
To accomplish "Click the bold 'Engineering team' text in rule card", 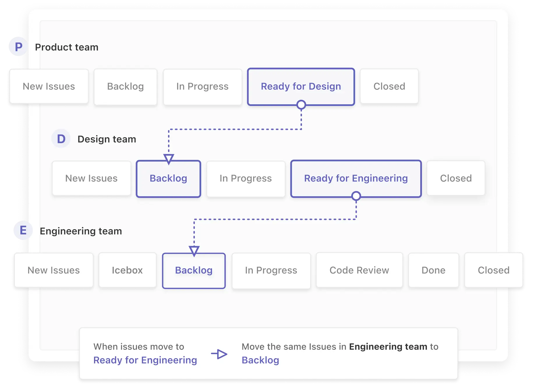I will (x=388, y=347).
